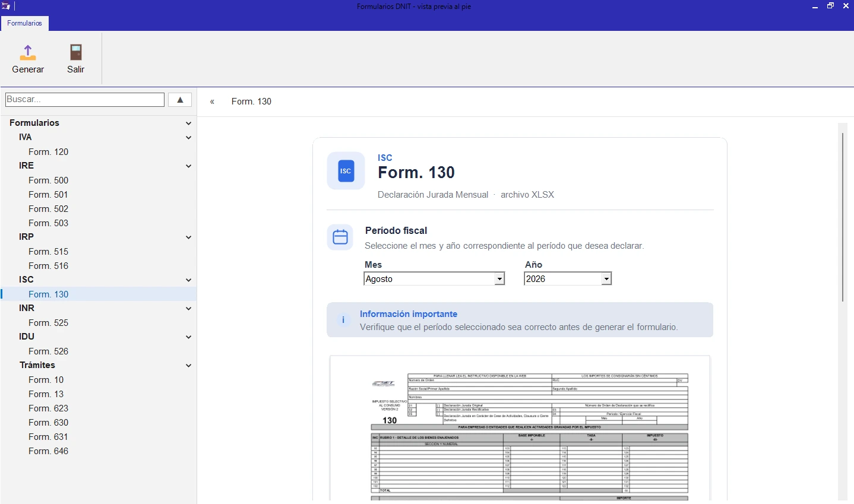Click the Período fiscal calendar icon

tap(340, 237)
